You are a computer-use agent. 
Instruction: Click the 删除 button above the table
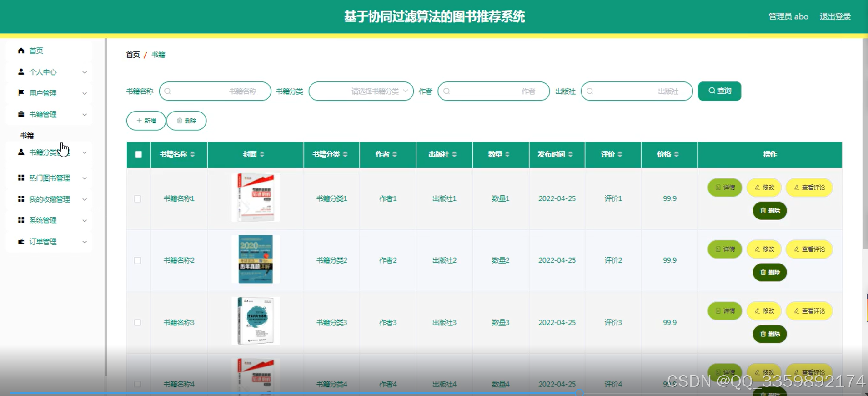pos(186,121)
